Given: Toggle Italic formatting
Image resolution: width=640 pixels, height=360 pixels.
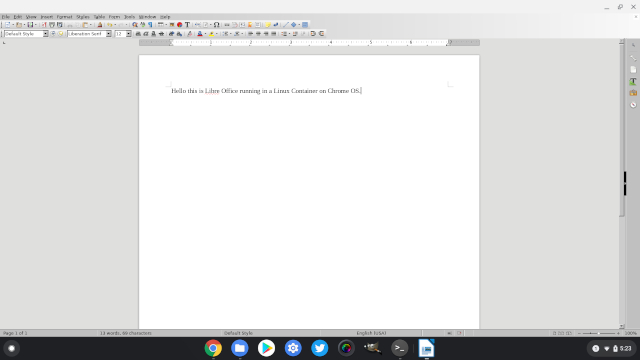Looking at the screenshot, I should [146, 34].
